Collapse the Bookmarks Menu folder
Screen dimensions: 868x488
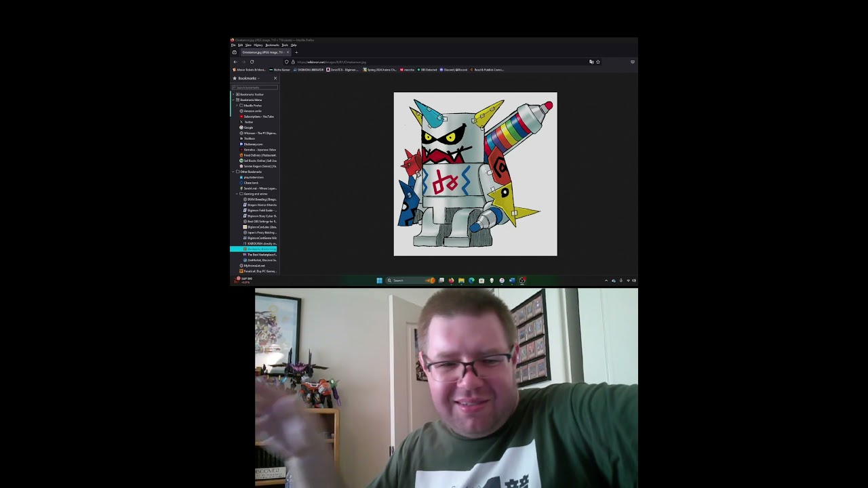coord(233,100)
